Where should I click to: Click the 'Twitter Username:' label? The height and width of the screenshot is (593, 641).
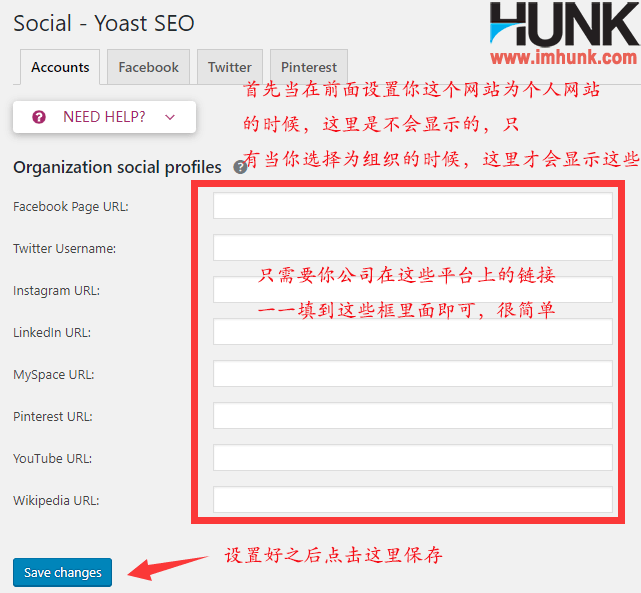pyautogui.click(x=65, y=248)
